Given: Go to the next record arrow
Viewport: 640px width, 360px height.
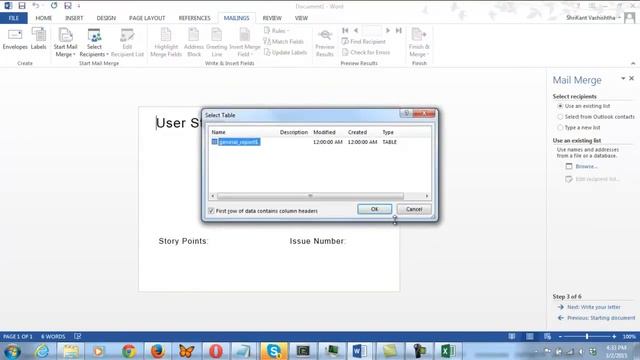Looking at the screenshot, I should tap(388, 30).
